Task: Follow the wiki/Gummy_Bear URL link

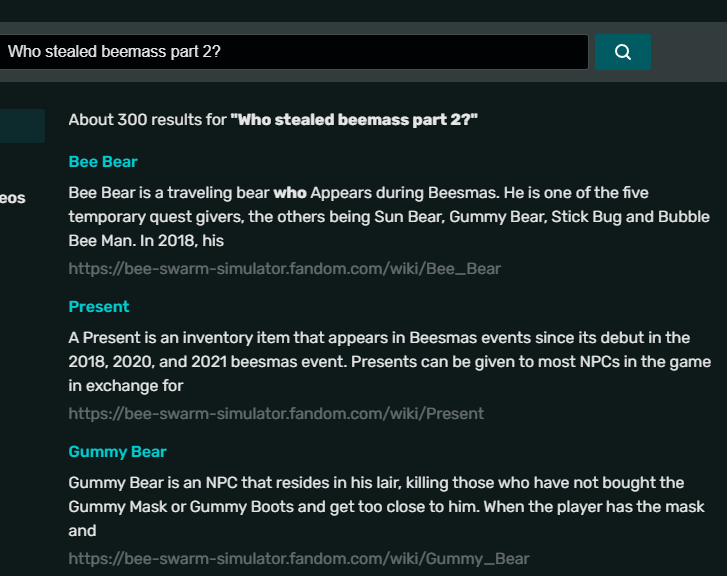Action: click(x=298, y=558)
